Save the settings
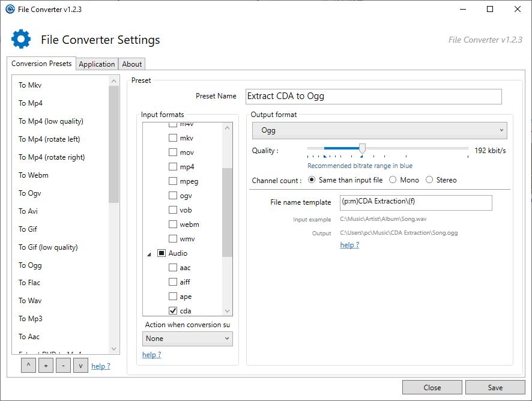Image resolution: width=532 pixels, height=401 pixels. pos(495,387)
